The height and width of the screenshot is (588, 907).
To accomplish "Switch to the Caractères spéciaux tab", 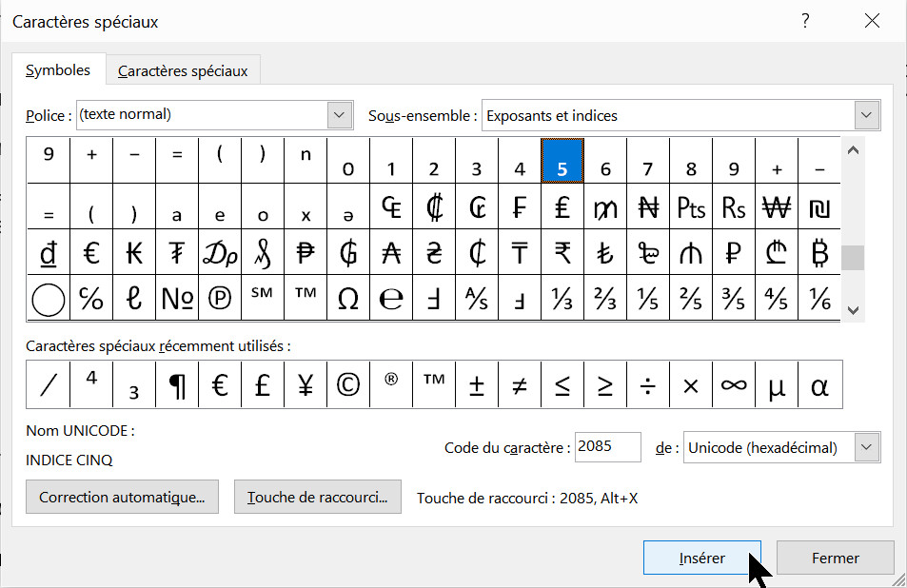I will pos(183,71).
